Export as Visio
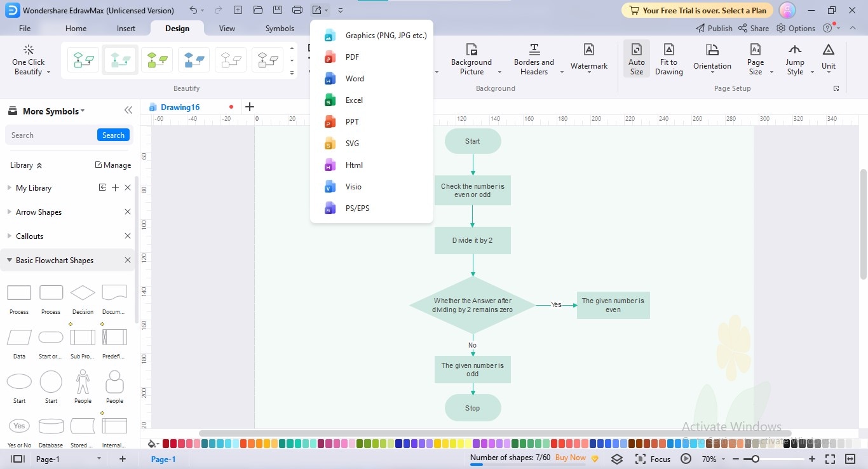Screen dimensions: 868x469 pos(372,187)
